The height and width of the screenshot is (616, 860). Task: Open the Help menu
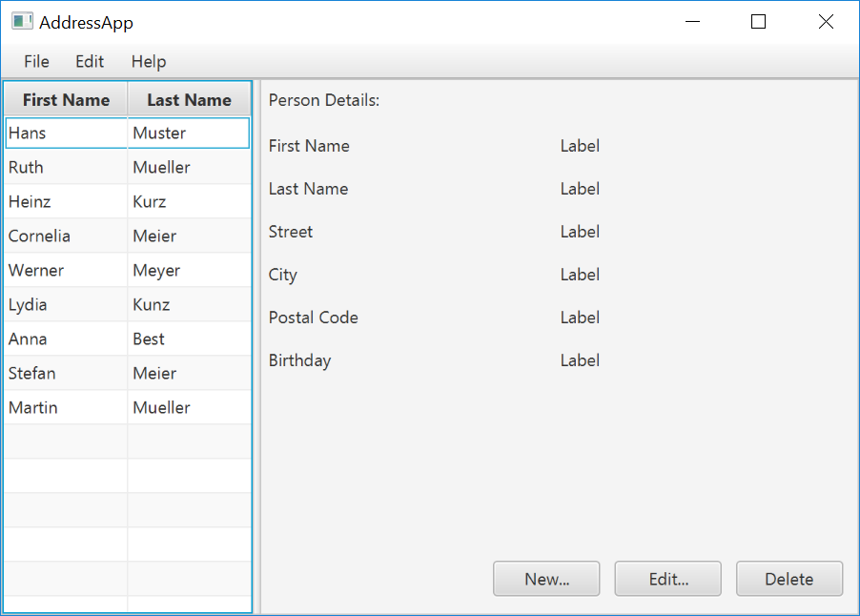point(149,62)
